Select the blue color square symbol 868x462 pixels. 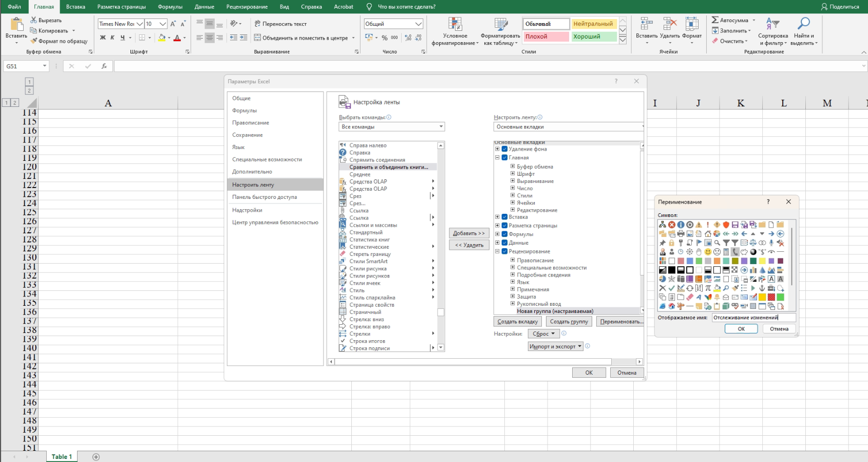[x=690, y=261]
